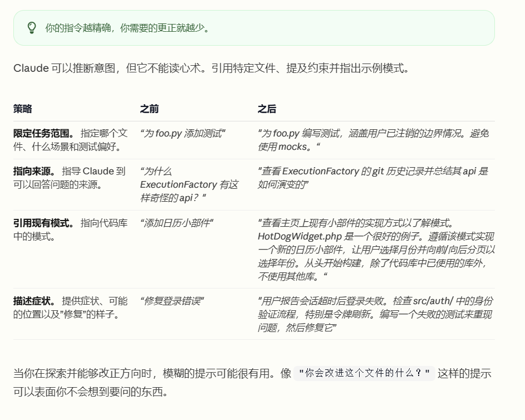Click the '为什么 ExecutionFactory 有这样奇怪的 api' before example
This screenshot has height=420, width=525.
189,184
